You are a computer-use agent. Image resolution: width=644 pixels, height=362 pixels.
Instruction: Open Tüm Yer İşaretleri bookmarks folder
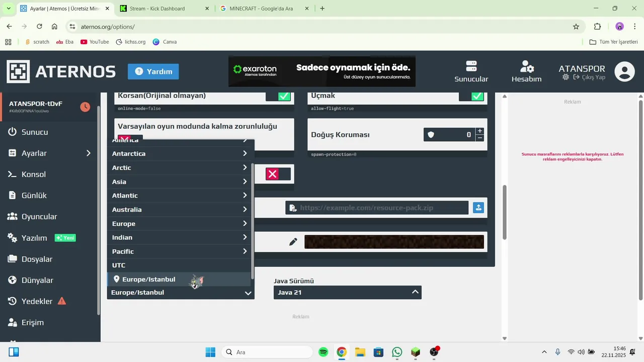(613, 42)
